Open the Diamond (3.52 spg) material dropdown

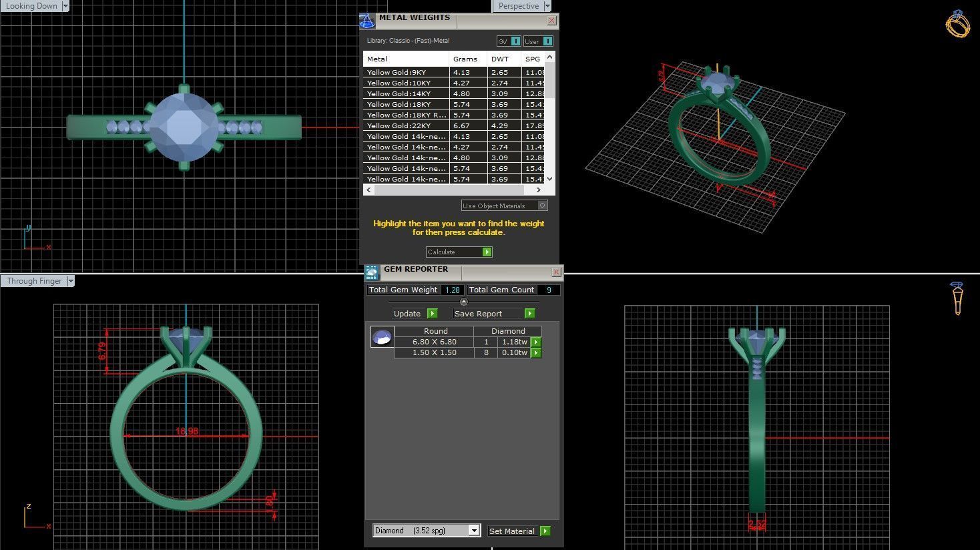tap(474, 531)
